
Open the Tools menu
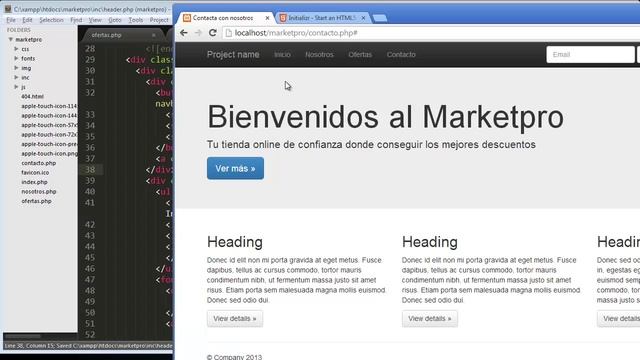[136, 20]
